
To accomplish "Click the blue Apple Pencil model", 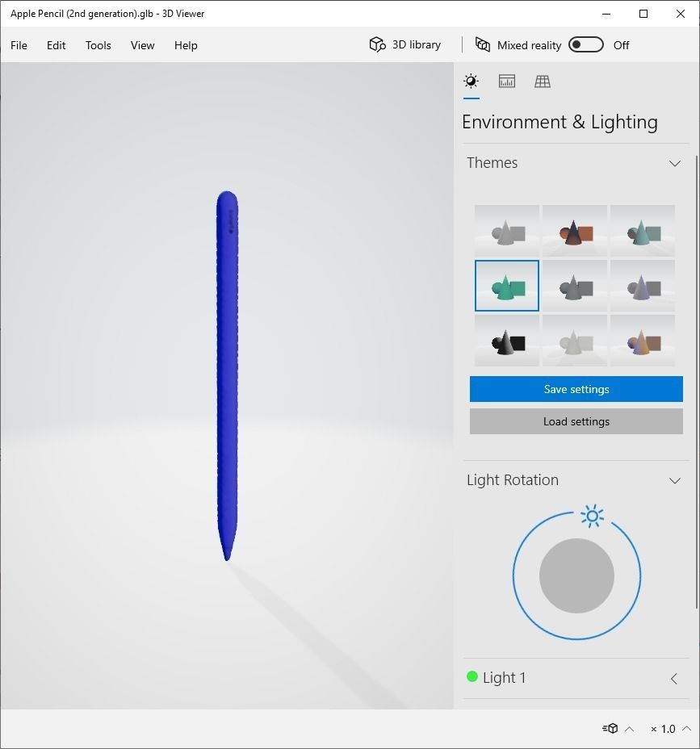I will 227,375.
